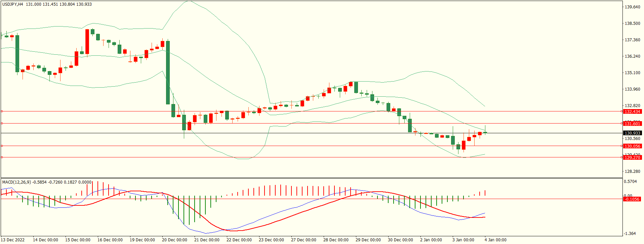Click the large green 20 Dec drop candle
Viewport: 644px width, 244px height.
[168, 72]
